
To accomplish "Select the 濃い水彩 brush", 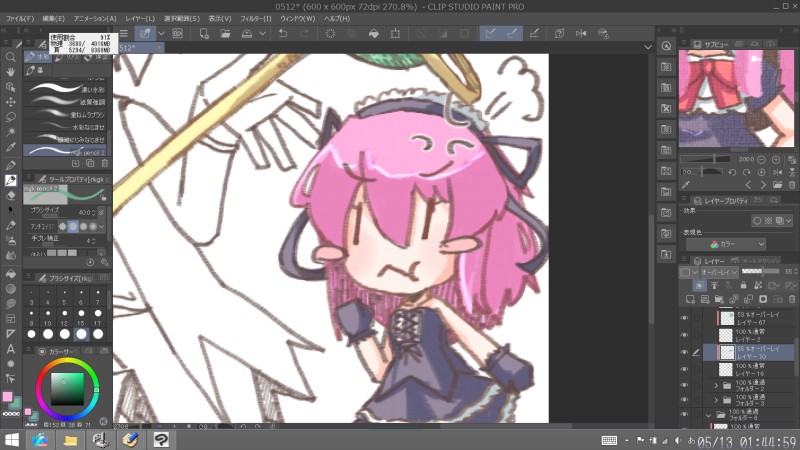I will [65, 89].
